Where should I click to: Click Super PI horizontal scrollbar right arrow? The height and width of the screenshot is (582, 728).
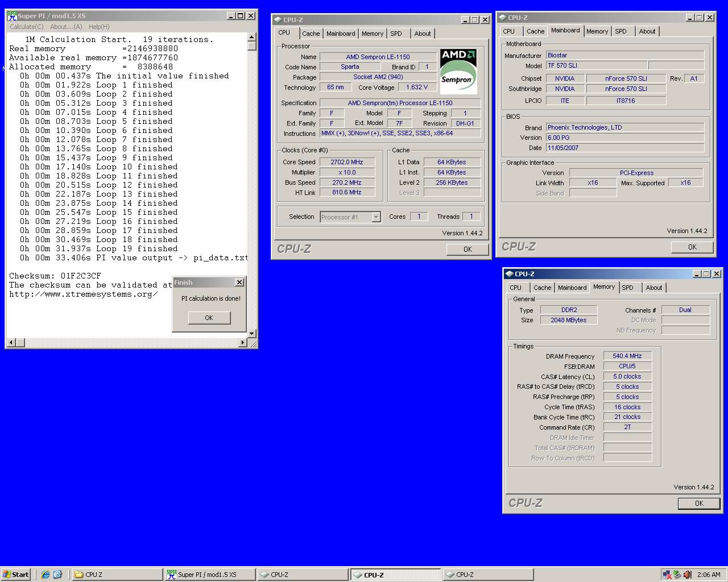(243, 342)
